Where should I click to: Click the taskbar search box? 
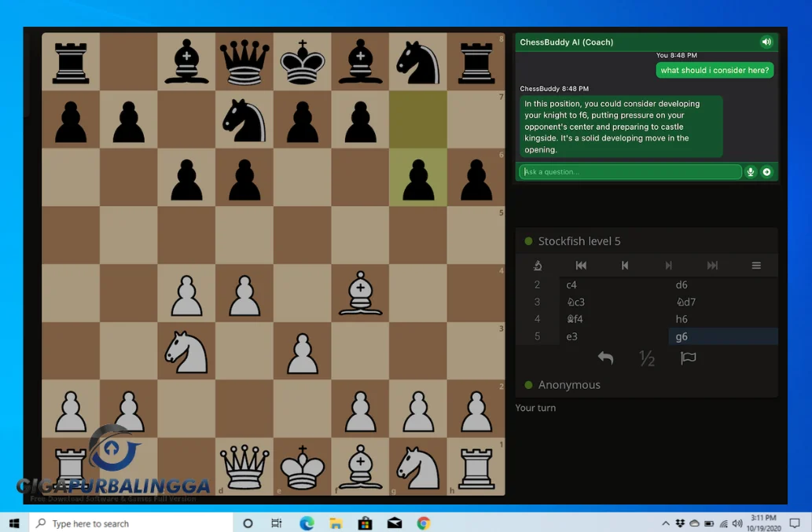click(x=131, y=523)
